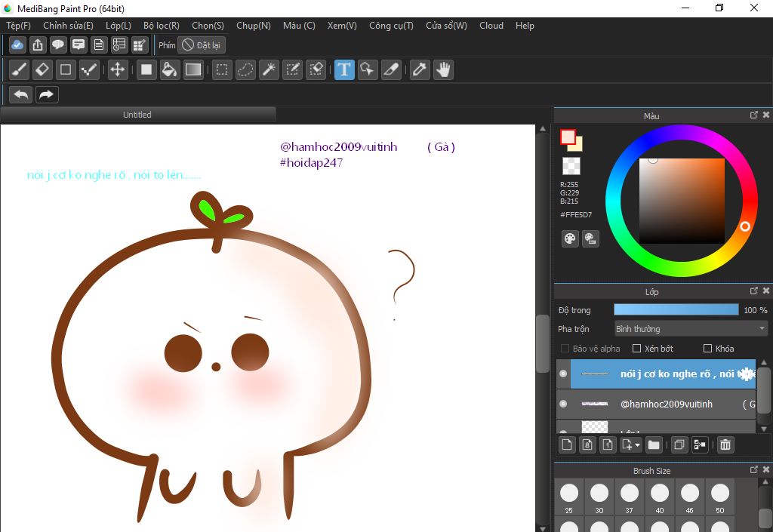Select the Fill rectangle tool
Screen dimensions: 773x532
pos(146,69)
